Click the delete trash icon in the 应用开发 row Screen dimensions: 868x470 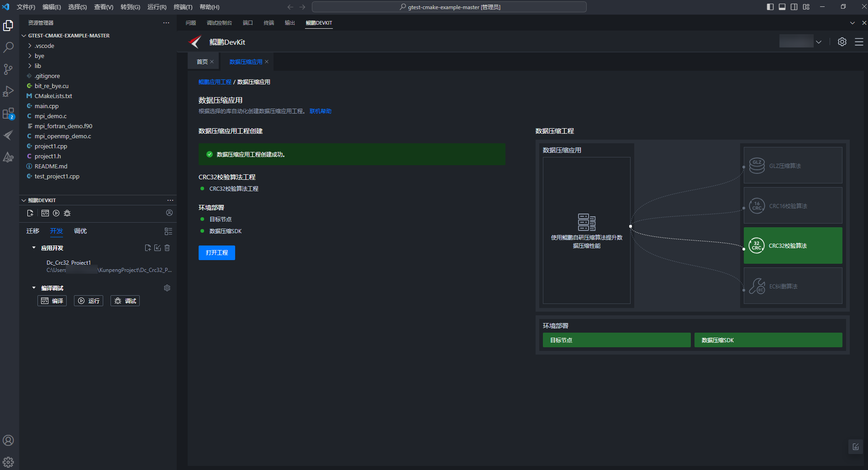[167, 248]
